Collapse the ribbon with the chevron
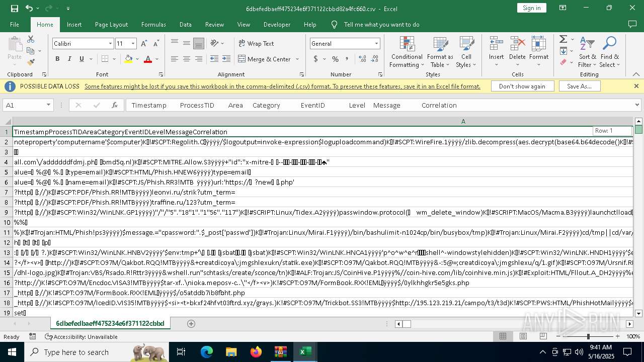The image size is (644, 362). [636, 74]
